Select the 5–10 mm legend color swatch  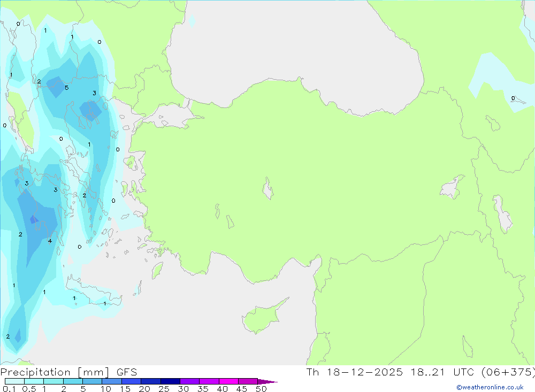93,381
